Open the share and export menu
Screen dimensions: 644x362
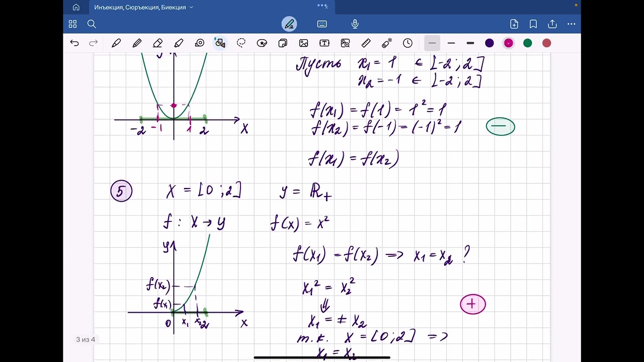pos(552,24)
